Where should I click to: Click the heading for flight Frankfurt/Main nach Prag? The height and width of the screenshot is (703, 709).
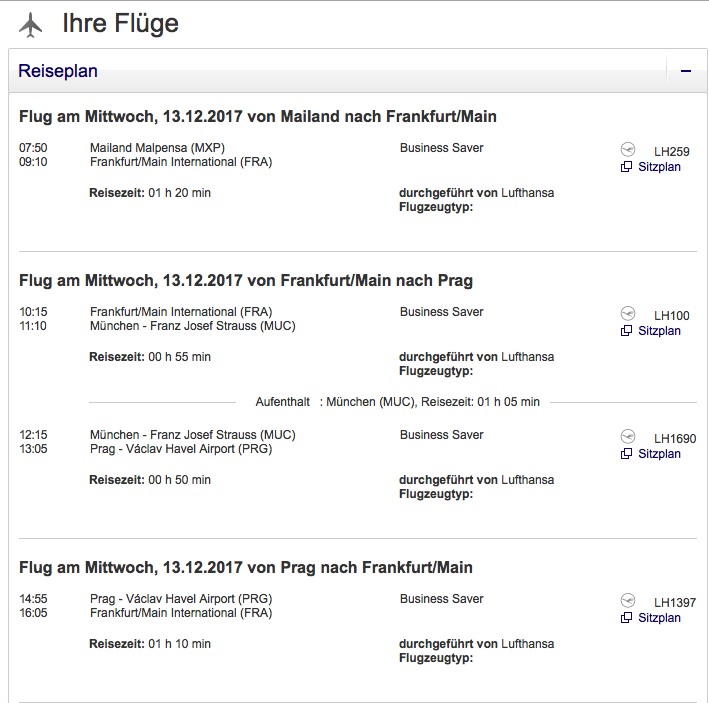tap(246, 280)
